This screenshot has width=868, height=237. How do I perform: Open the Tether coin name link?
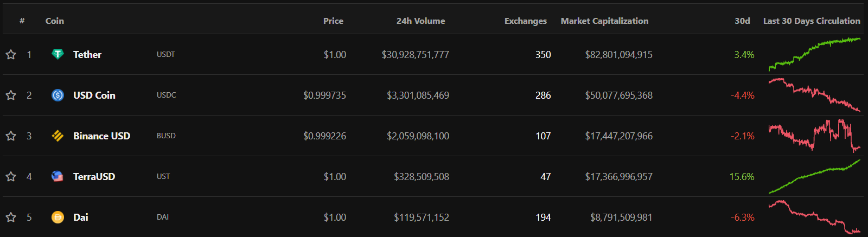click(87, 54)
